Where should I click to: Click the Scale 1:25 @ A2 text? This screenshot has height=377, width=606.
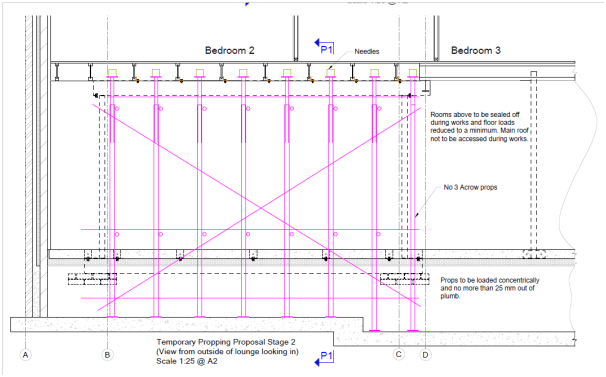tap(187, 361)
